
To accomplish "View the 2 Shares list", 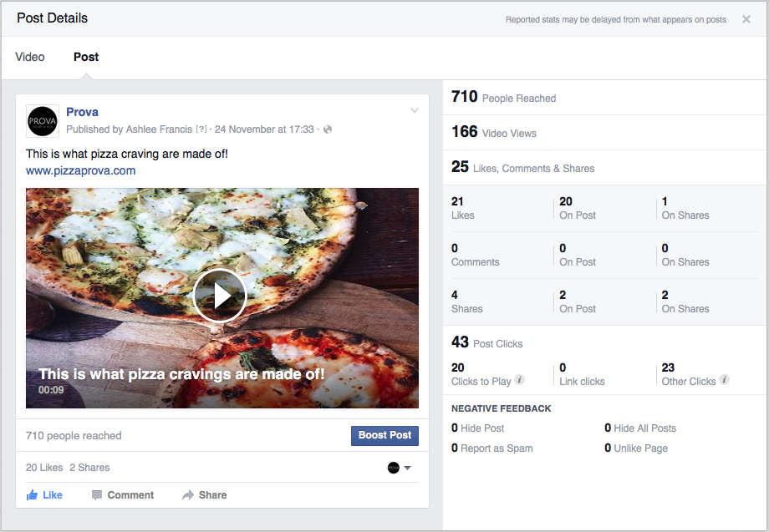I will pyautogui.click(x=89, y=468).
